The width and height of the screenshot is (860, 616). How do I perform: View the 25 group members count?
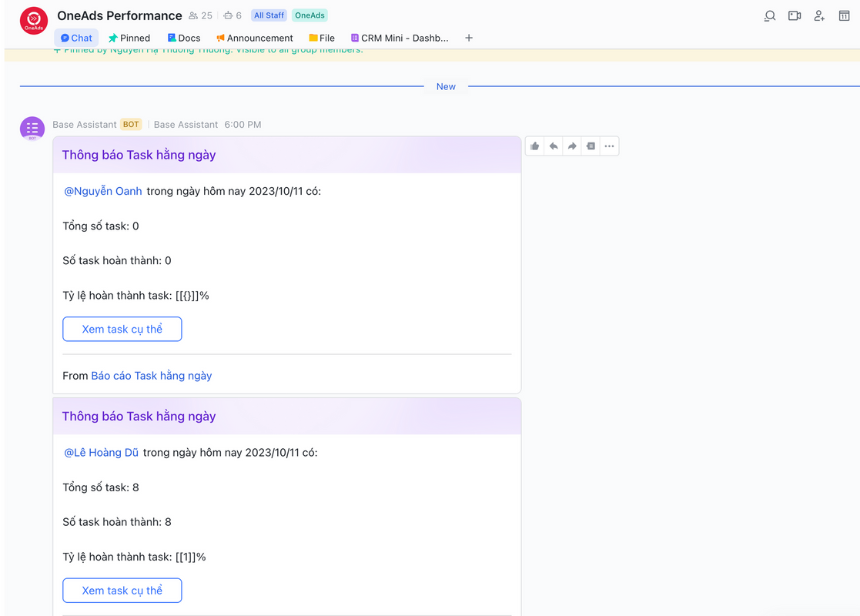point(200,15)
